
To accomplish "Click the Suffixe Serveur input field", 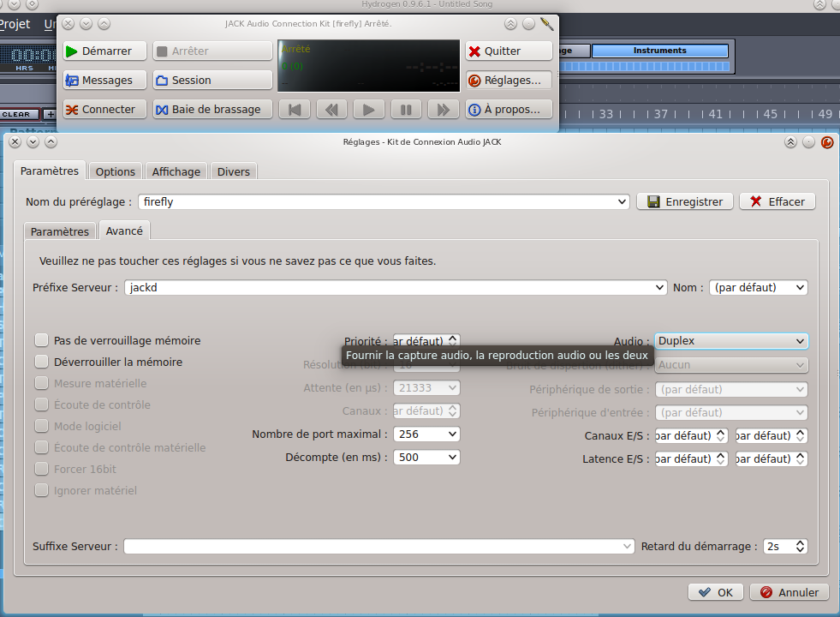I will (x=378, y=546).
